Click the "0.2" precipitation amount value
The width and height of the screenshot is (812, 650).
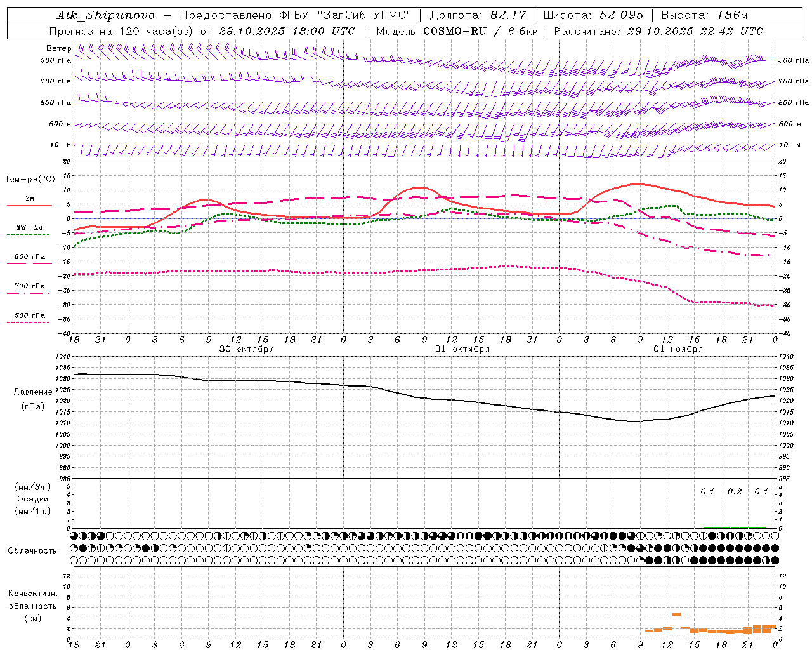[735, 492]
